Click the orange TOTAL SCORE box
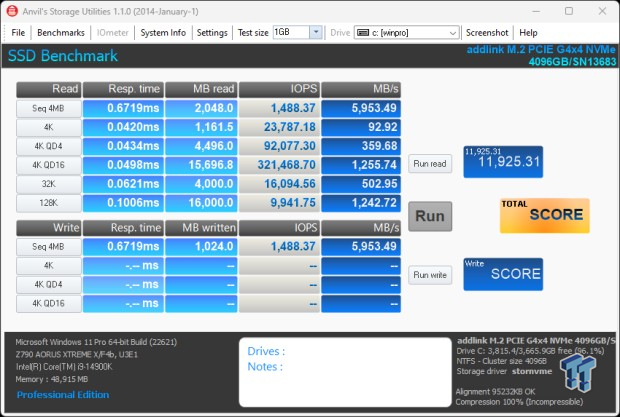Image resolution: width=620 pixels, height=417 pixels. pos(544,216)
